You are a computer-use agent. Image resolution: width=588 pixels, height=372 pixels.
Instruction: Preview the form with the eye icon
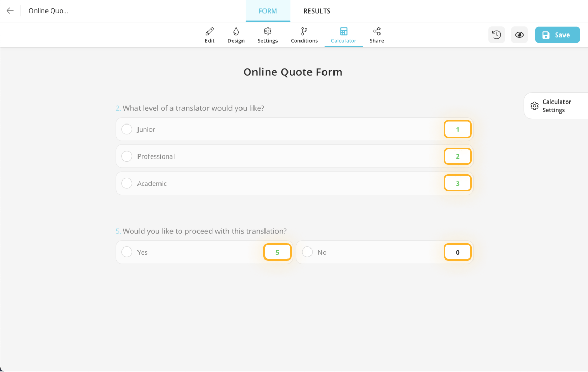(x=519, y=35)
